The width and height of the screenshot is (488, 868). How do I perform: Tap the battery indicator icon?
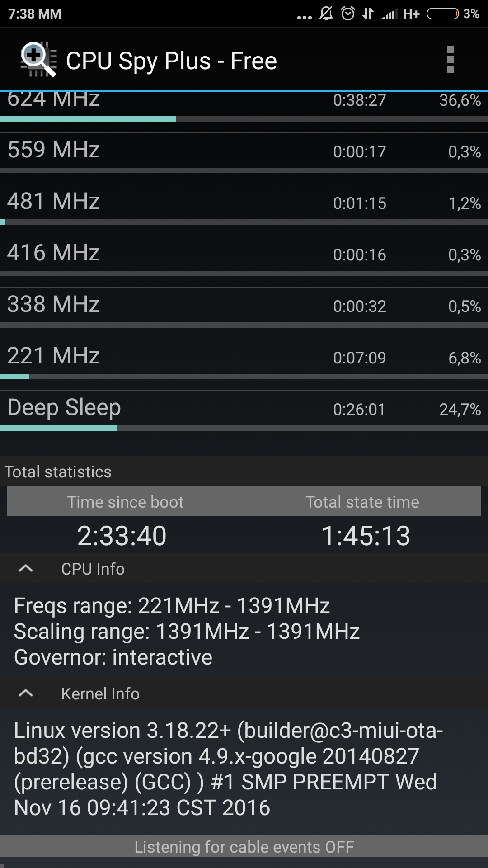tap(442, 14)
